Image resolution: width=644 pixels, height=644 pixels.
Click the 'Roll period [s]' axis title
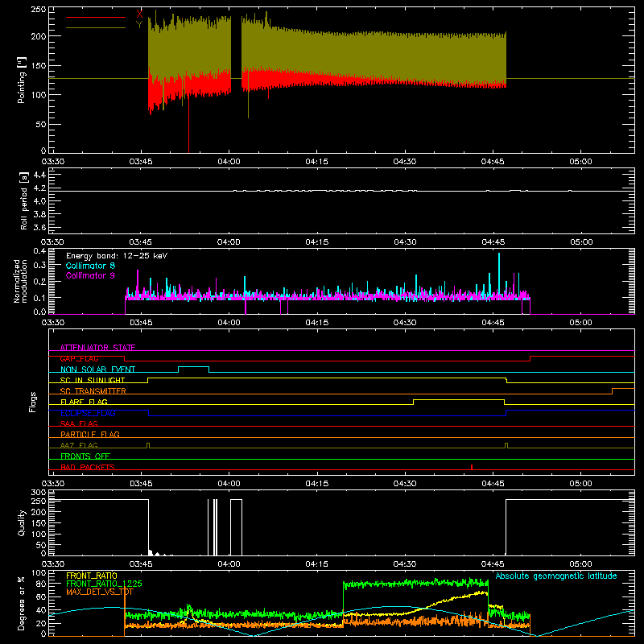23,200
